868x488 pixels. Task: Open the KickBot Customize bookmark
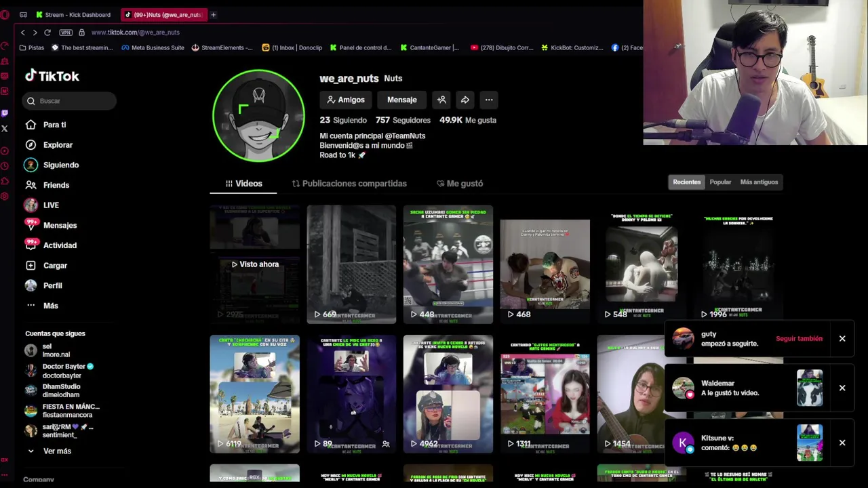(x=572, y=47)
